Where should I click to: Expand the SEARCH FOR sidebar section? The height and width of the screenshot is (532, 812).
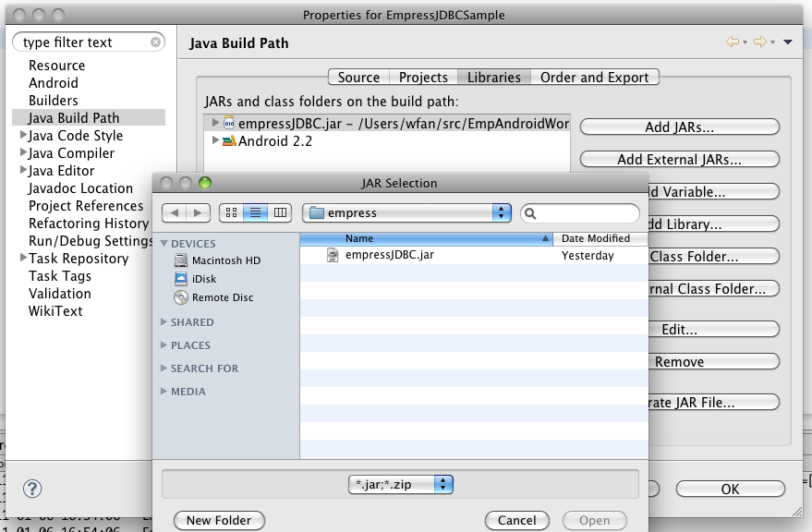pyautogui.click(x=164, y=369)
